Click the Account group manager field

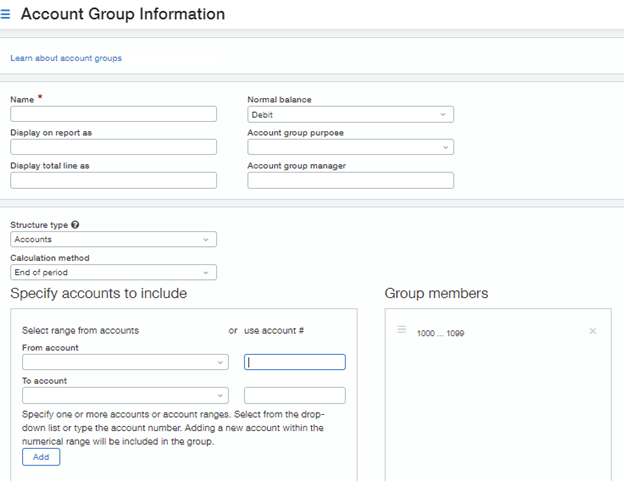(350, 180)
